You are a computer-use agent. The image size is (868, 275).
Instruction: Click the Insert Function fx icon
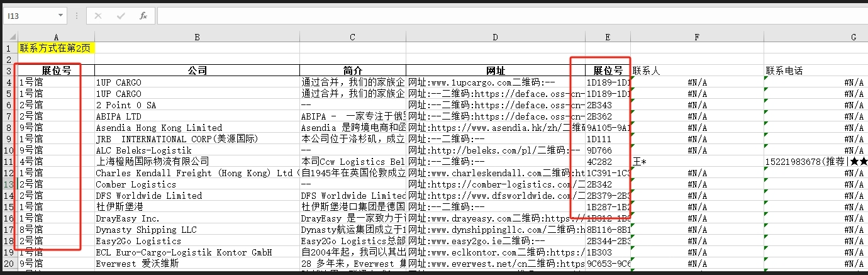143,15
